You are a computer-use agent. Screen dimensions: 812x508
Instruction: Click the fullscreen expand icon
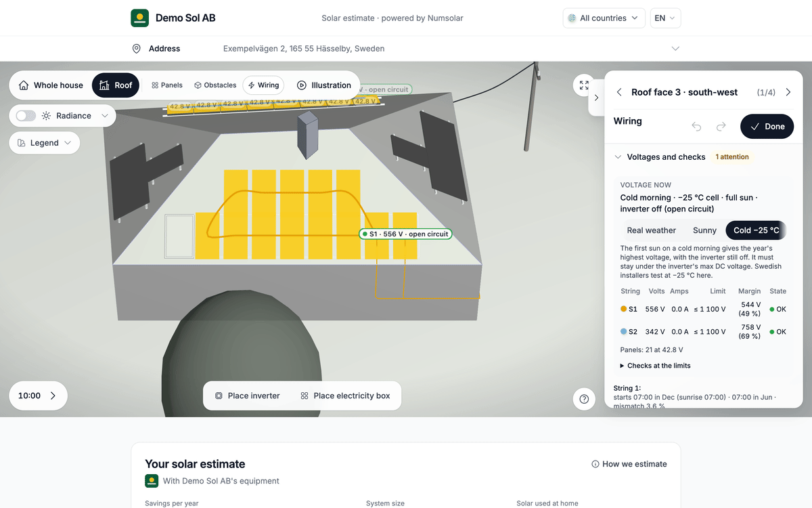(584, 85)
